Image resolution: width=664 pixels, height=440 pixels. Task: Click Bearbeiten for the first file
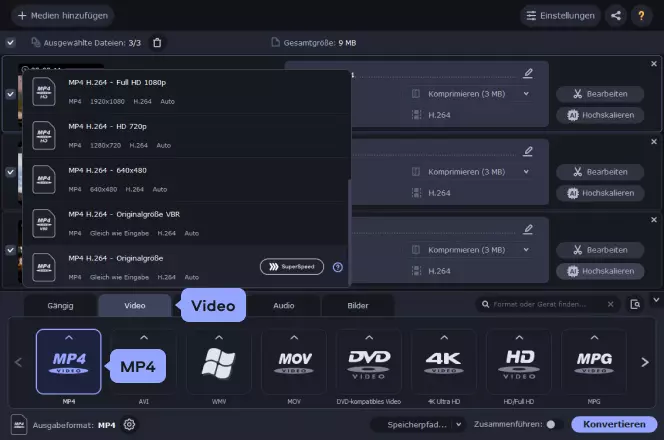[x=600, y=94]
